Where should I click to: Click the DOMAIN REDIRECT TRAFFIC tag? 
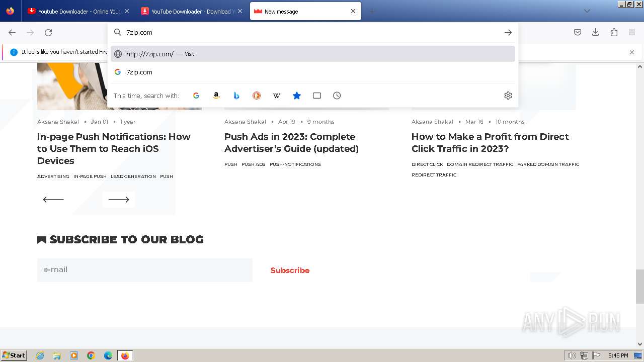tap(480, 164)
